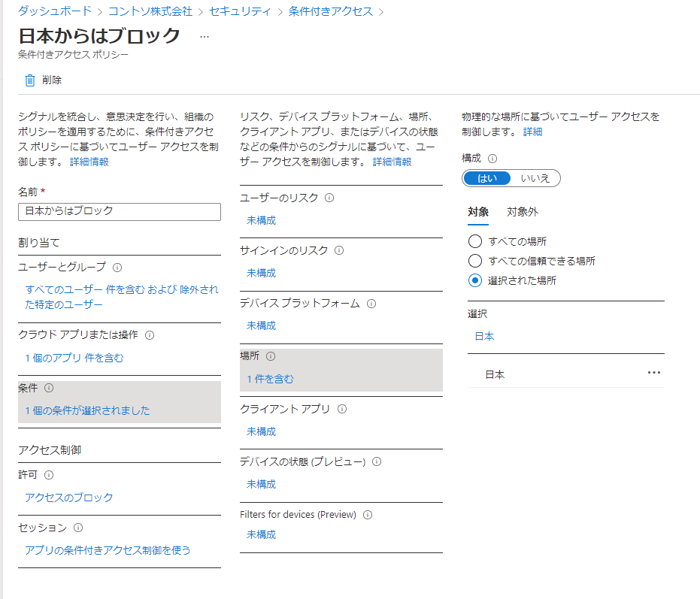The width and height of the screenshot is (700, 599).
Task: Open 1 個の条件が選択されました conditions
Action: click(87, 410)
